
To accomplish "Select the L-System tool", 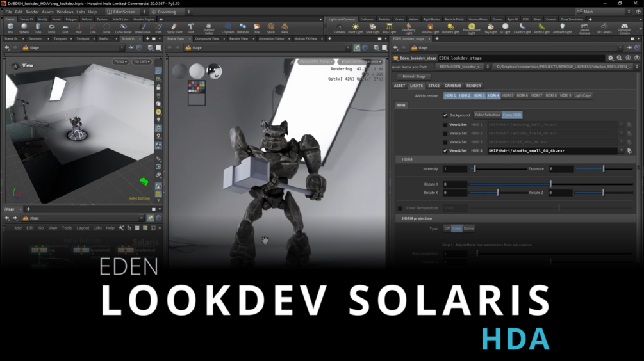I will 227,28.
